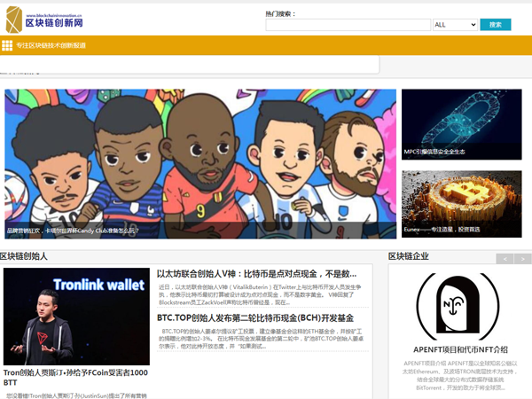The width and height of the screenshot is (532, 399).
Task: Click the 热门搜索 label
Action: [280, 14]
